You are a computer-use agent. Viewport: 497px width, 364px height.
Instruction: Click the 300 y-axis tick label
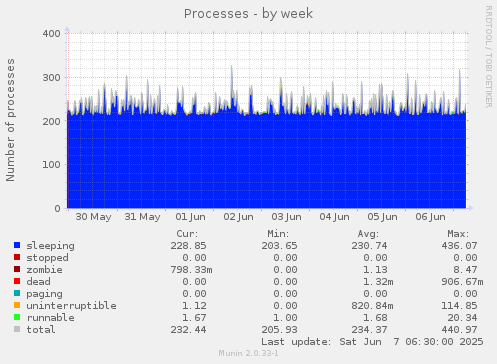[x=51, y=78]
